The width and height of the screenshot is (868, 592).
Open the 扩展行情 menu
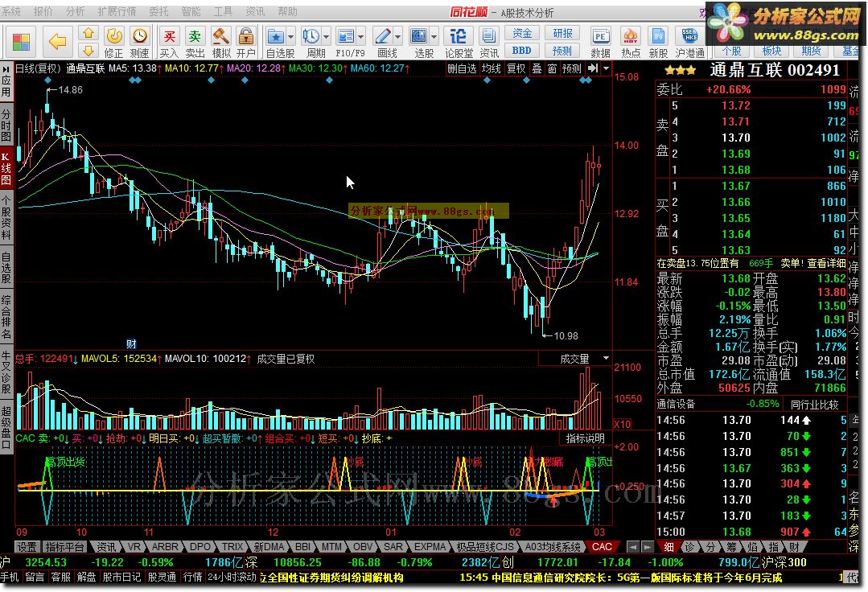click(x=117, y=11)
